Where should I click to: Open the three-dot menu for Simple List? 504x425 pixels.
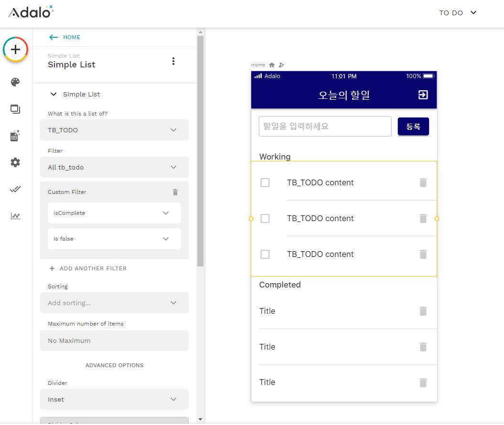pyautogui.click(x=173, y=61)
